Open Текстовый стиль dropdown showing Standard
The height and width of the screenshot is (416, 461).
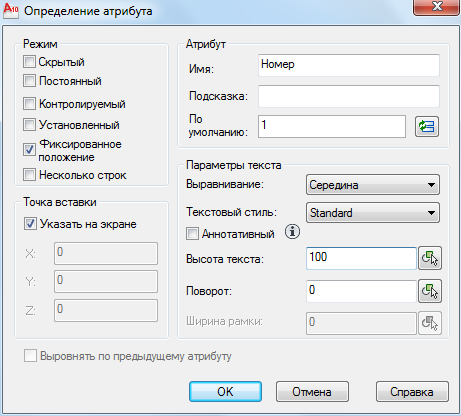click(373, 213)
